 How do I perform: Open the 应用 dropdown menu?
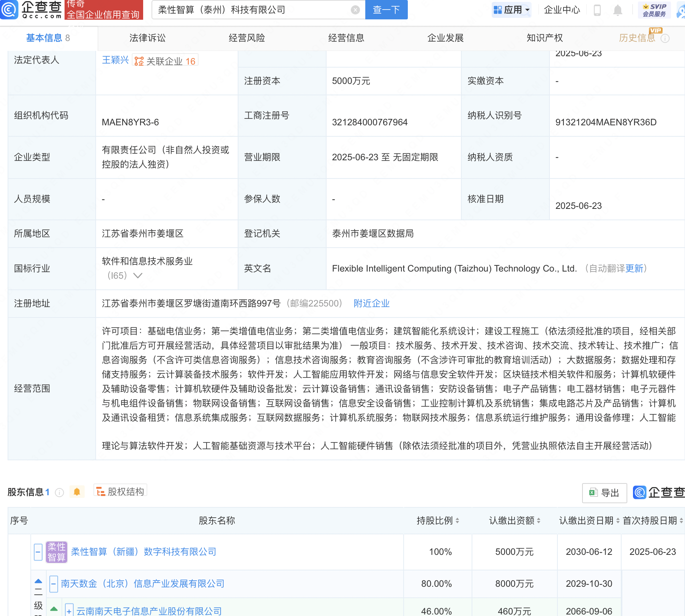[x=511, y=10]
